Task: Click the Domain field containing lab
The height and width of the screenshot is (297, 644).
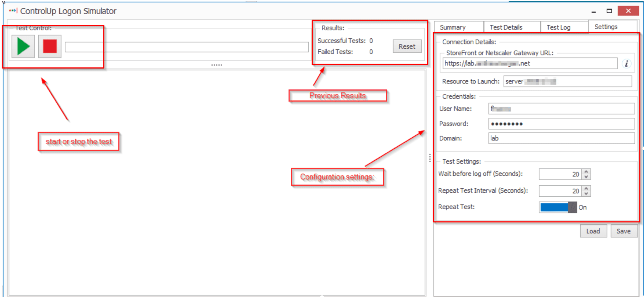Action: 562,138
